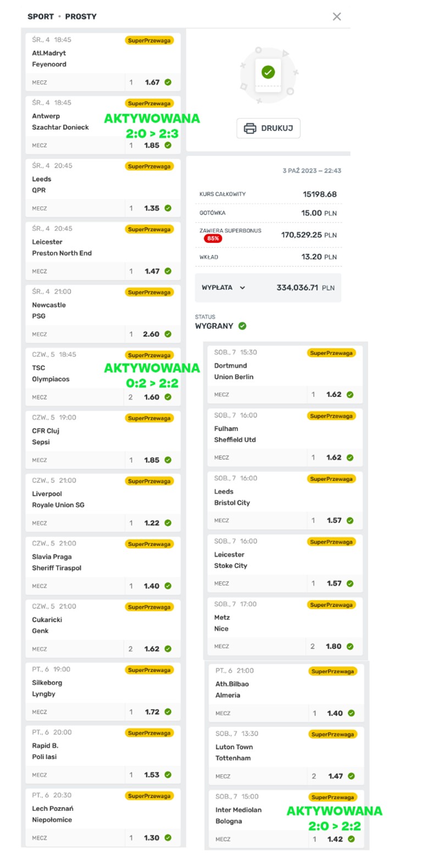Viewport: 432px width, 868px height.
Task: Click the PROSTY header label
Action: [81, 16]
